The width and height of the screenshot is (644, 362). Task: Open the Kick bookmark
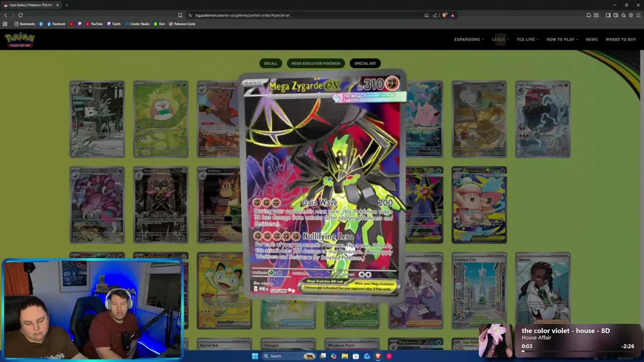(x=159, y=24)
